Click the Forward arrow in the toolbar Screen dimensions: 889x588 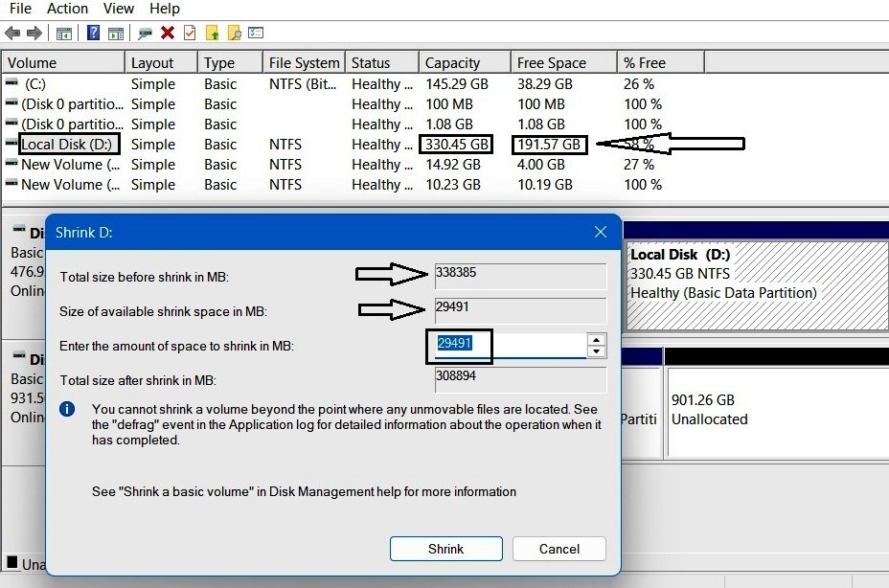pos(34,33)
